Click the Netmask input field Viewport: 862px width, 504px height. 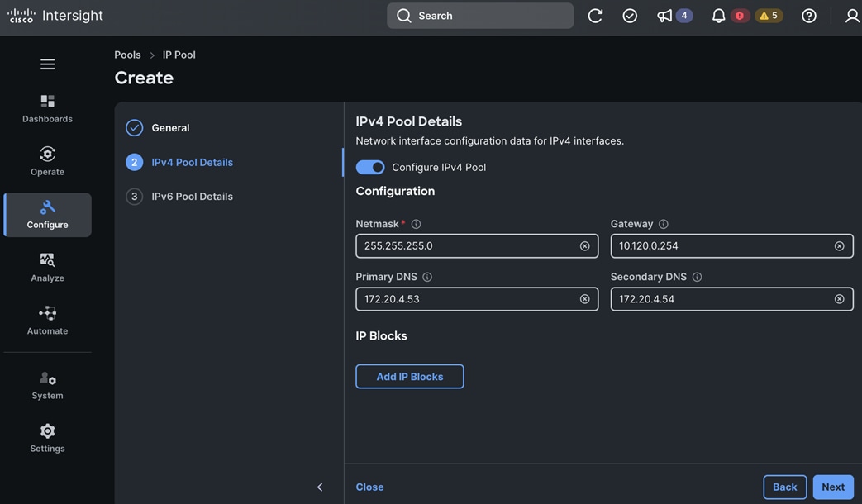tap(477, 245)
